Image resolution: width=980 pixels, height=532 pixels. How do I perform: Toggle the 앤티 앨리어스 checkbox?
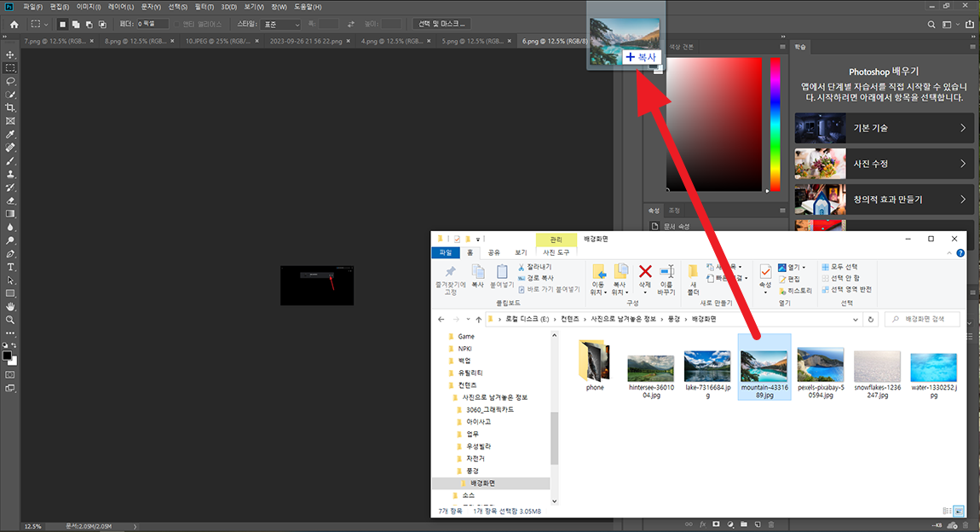coord(177,25)
